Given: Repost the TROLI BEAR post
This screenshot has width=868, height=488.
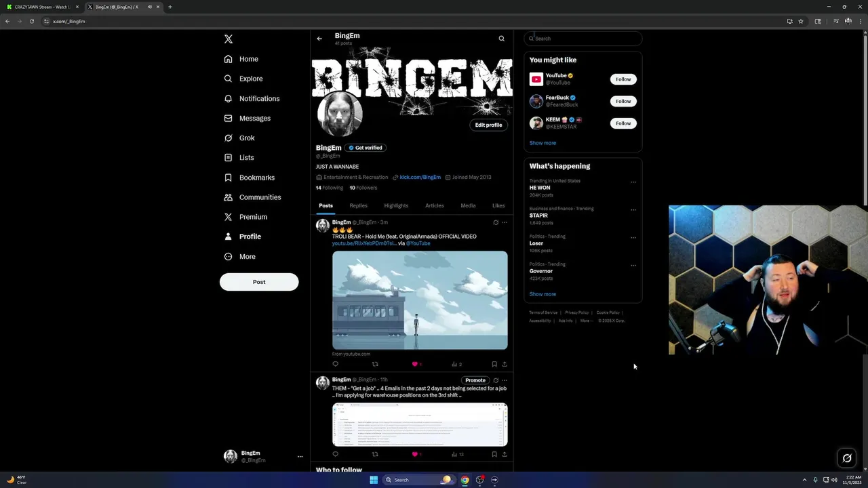Looking at the screenshot, I should [x=375, y=364].
